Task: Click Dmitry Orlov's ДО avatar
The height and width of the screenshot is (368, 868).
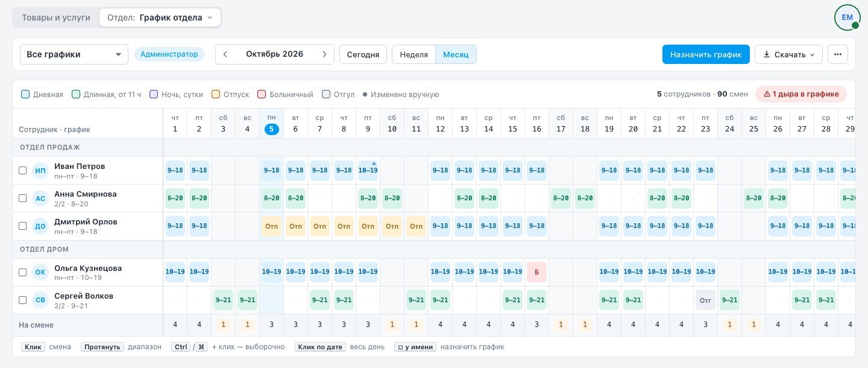Action: point(40,226)
